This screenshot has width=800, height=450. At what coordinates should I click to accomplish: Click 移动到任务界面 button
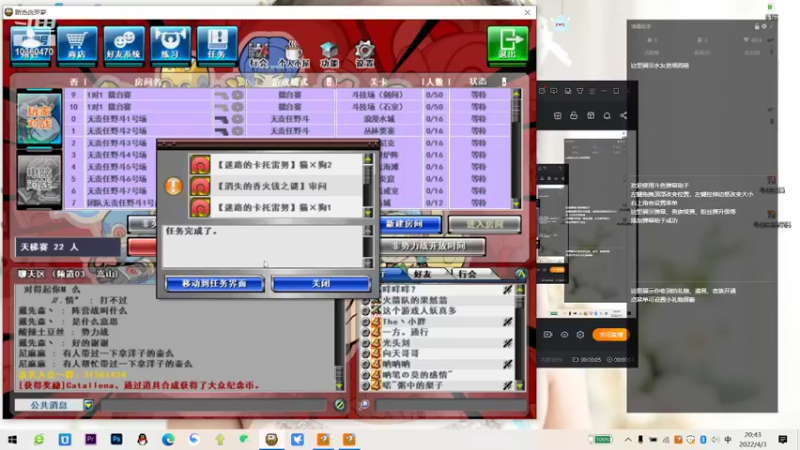(x=215, y=284)
